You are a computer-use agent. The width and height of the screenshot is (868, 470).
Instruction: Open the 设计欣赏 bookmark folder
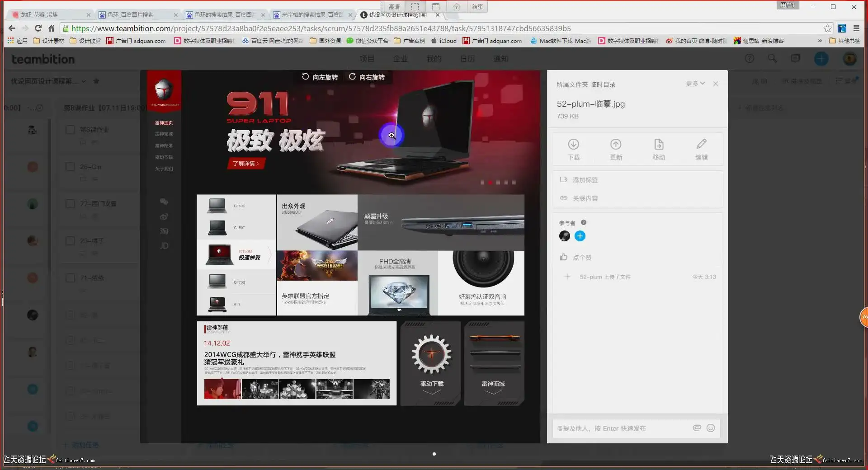[85, 41]
